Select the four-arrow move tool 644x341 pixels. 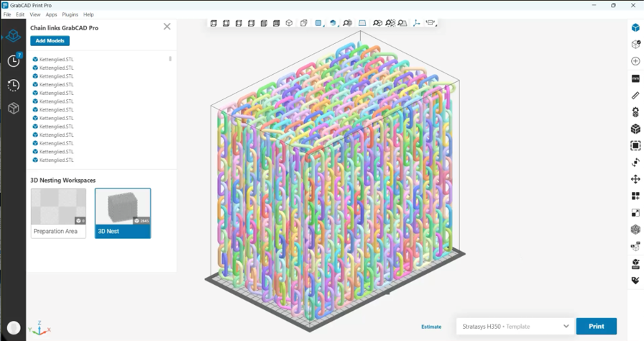[x=635, y=179]
